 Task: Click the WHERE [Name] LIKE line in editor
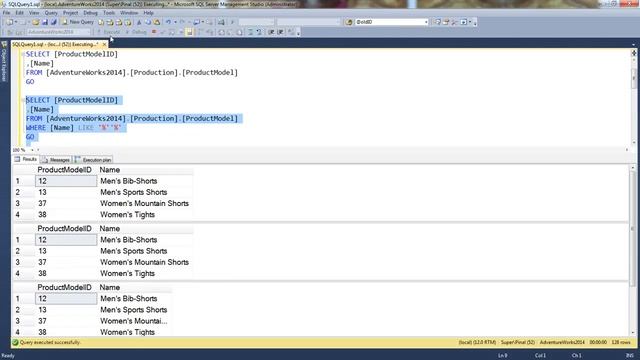click(74, 128)
